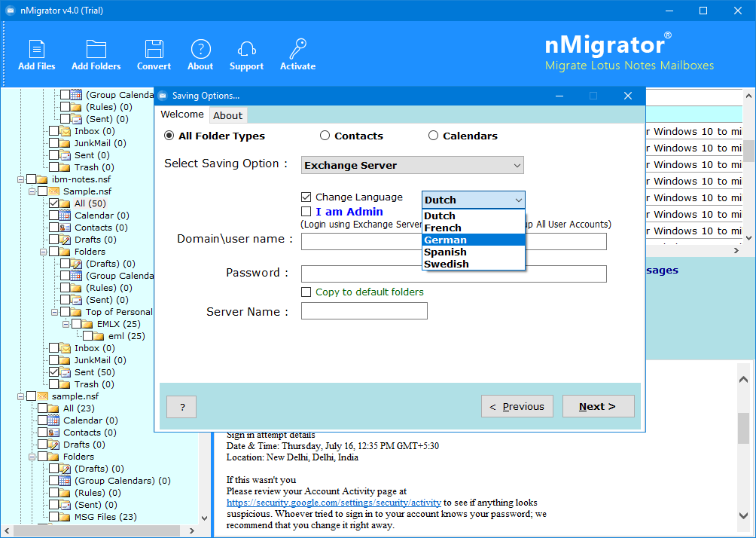
Task: Select the Calendars radio button
Action: [x=434, y=136]
